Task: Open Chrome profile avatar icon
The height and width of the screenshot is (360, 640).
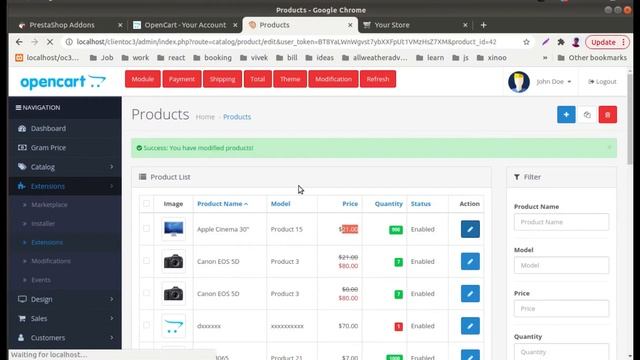Action: [x=576, y=42]
